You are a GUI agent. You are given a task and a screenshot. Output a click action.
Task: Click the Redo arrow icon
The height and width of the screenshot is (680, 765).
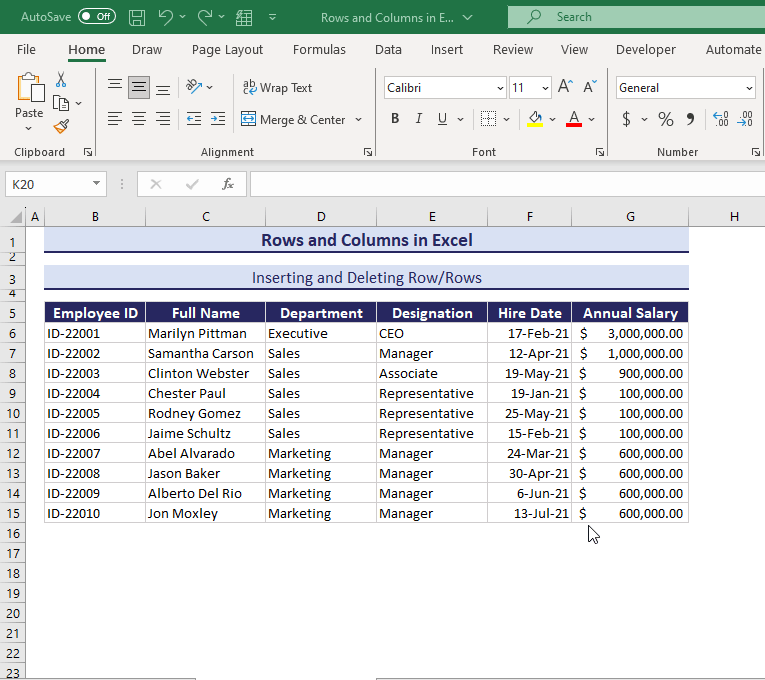click(x=204, y=17)
